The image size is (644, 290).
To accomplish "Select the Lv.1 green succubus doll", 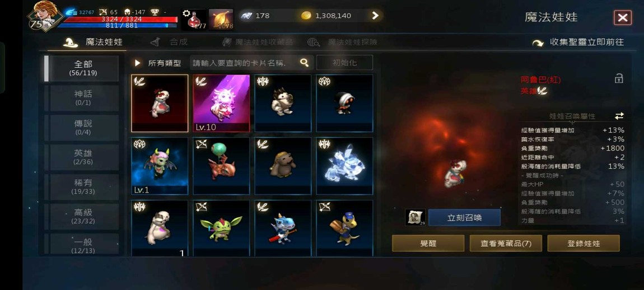I will pos(160,166).
